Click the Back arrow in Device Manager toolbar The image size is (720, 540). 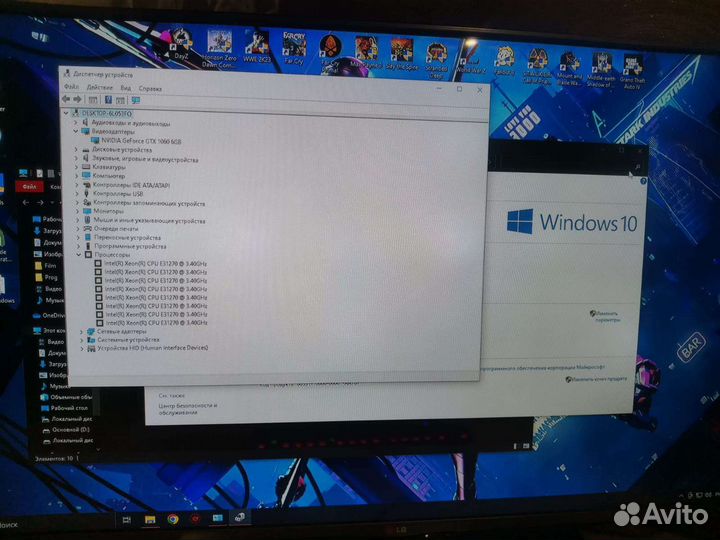66,99
